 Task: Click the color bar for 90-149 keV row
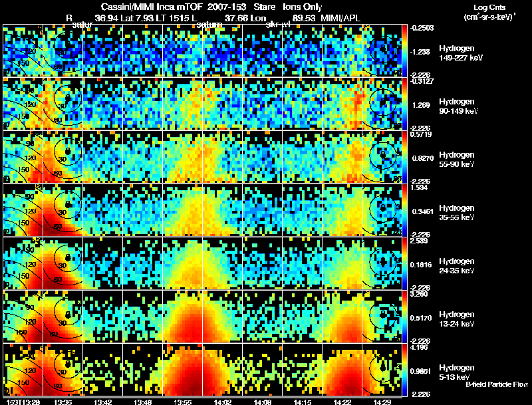click(405, 104)
